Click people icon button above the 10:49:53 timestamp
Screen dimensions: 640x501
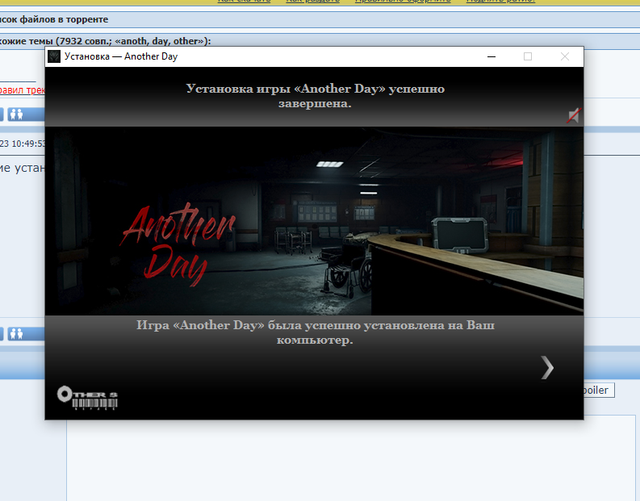point(26,114)
